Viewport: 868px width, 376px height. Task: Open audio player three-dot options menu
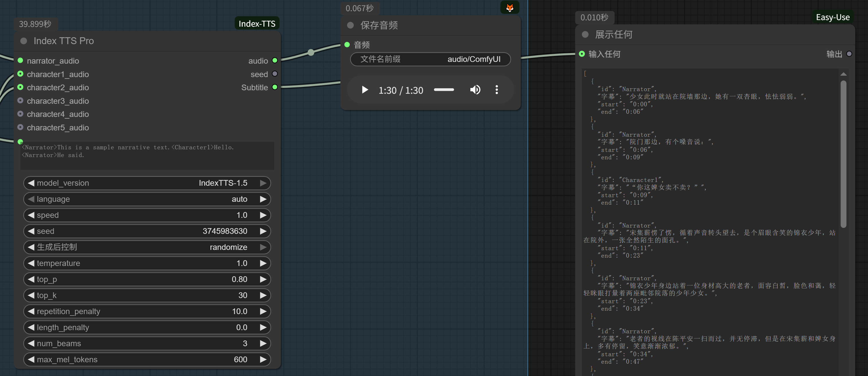coord(496,90)
